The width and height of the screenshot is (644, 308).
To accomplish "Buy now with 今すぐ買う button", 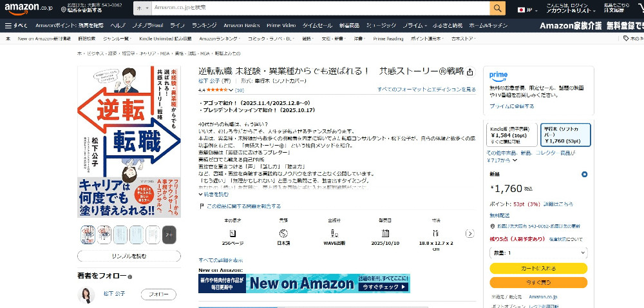I will point(538,282).
